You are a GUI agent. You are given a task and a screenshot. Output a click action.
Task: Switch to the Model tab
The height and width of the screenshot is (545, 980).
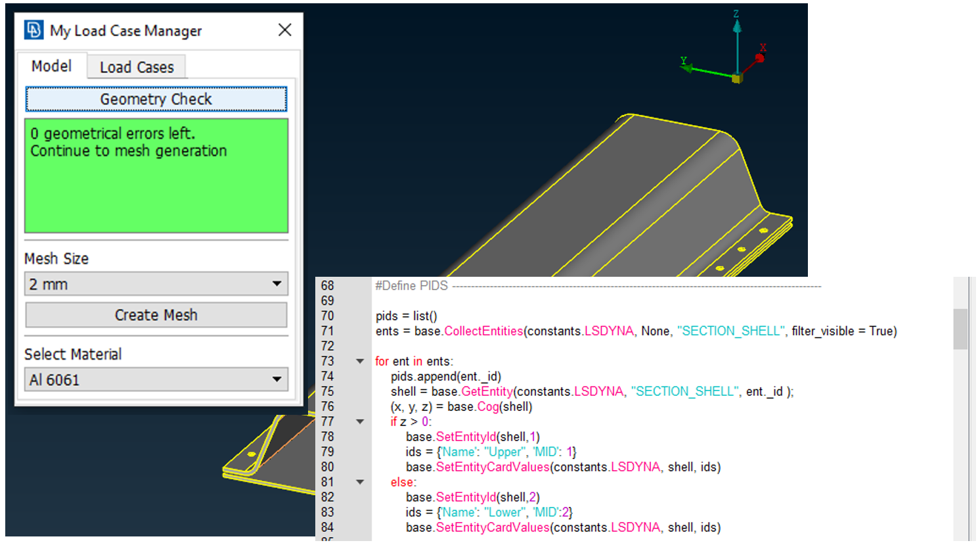pos(51,66)
